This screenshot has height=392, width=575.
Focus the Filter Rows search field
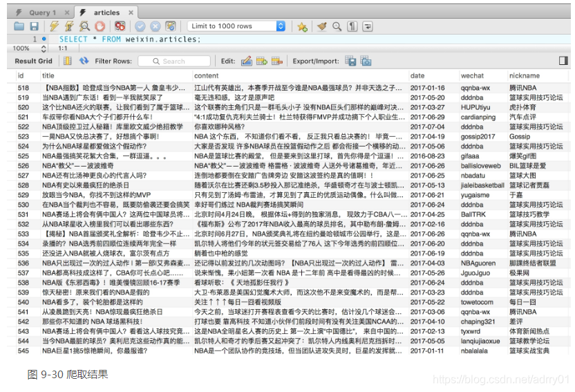(x=174, y=62)
